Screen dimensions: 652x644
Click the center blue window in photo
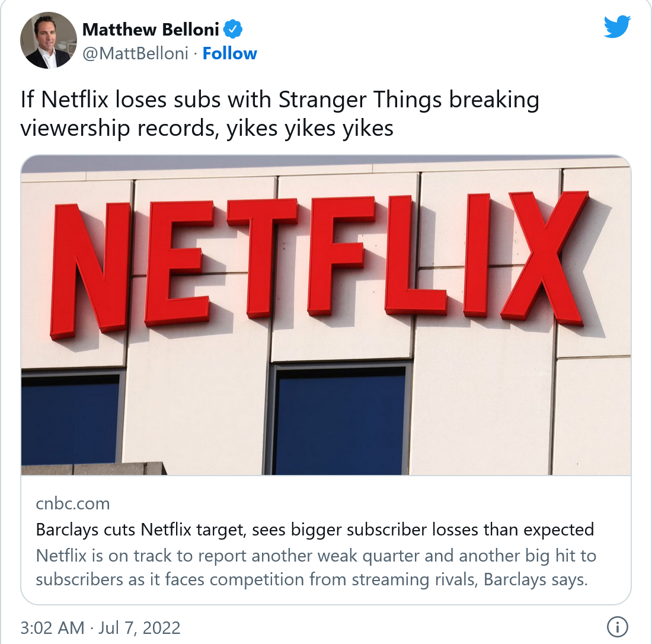(x=340, y=420)
